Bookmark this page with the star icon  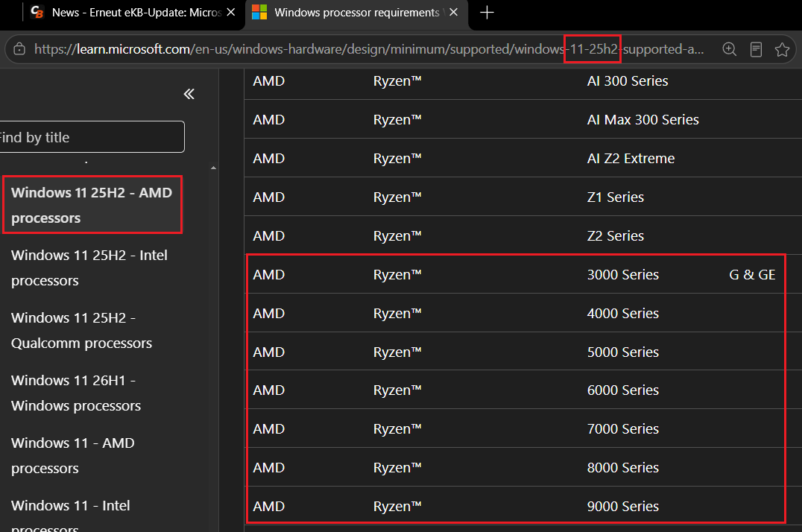point(782,50)
